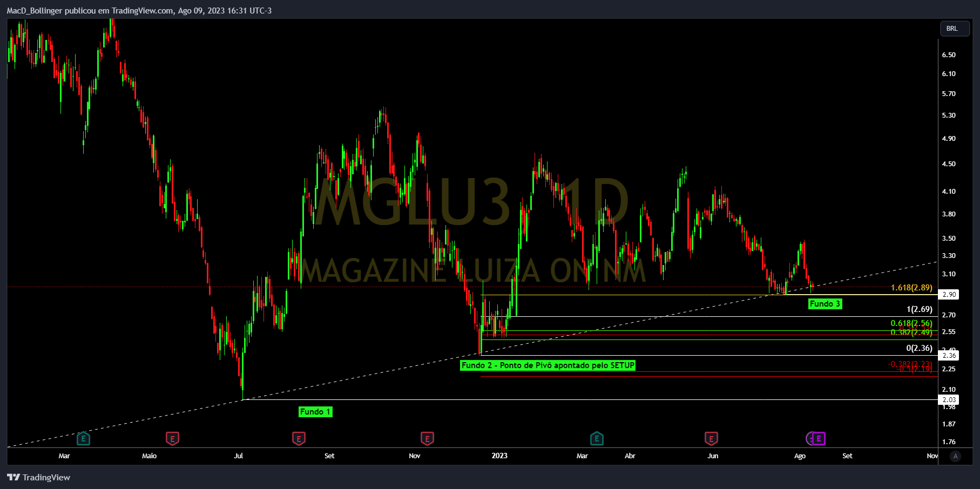Click the 2.90 price tag on axis
This screenshot has width=980, height=489.
[949, 295]
